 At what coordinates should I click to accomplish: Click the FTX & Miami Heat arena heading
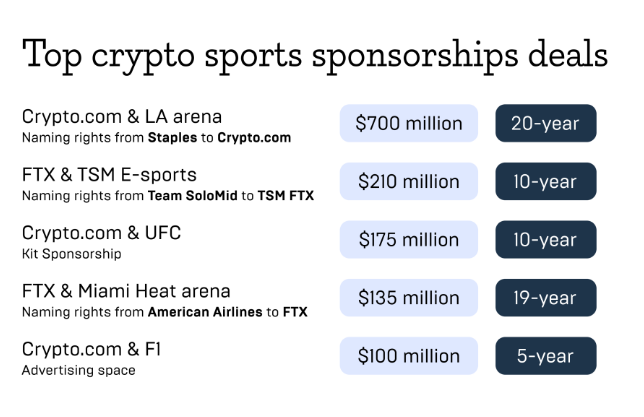126,291
